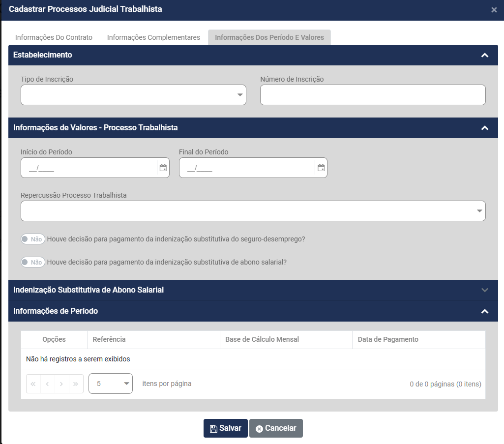The height and width of the screenshot is (444, 504).
Task: Open Repercussão Processo Trabalhista dropdown
Action: click(253, 211)
